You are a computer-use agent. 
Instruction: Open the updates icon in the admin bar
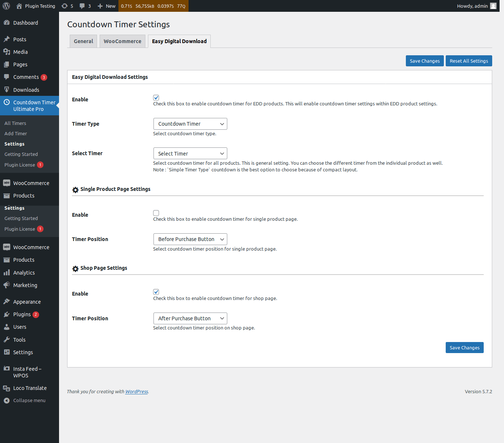(x=65, y=6)
